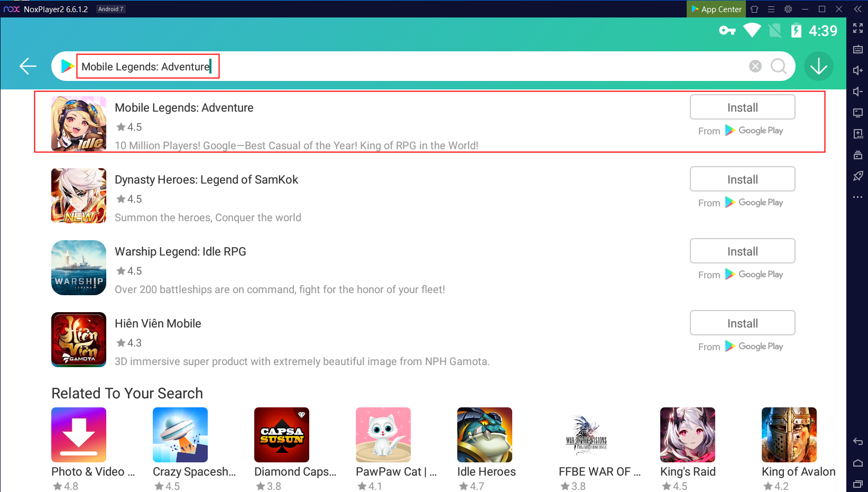The width and height of the screenshot is (868, 492).
Task: Open NoxPlayer hamburger menu
Action: 771,9
